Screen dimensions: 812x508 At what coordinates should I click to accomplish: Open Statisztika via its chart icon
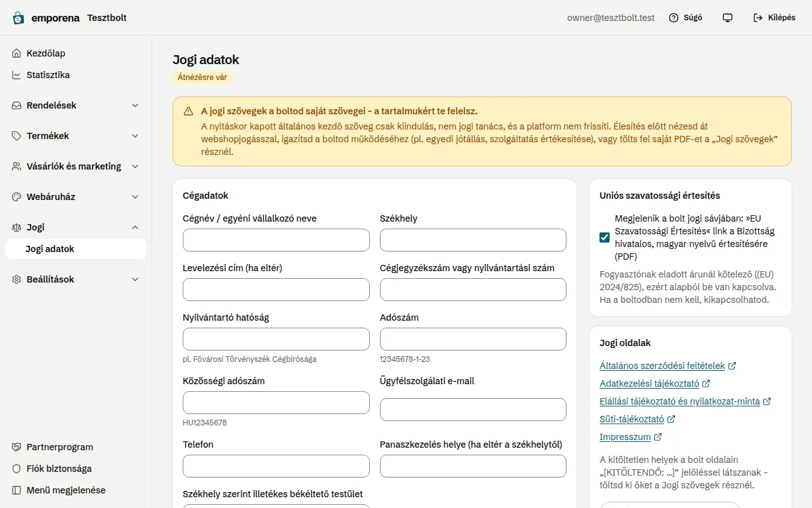point(16,75)
